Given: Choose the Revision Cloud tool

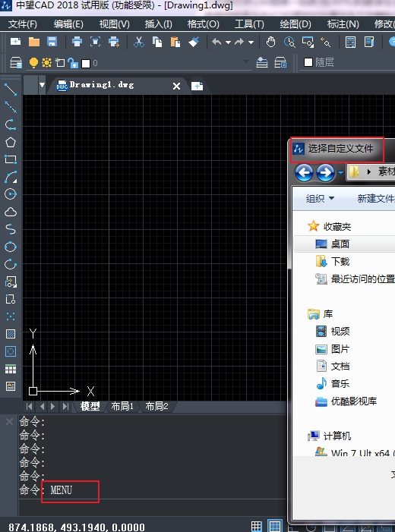Looking at the screenshot, I should [x=11, y=212].
